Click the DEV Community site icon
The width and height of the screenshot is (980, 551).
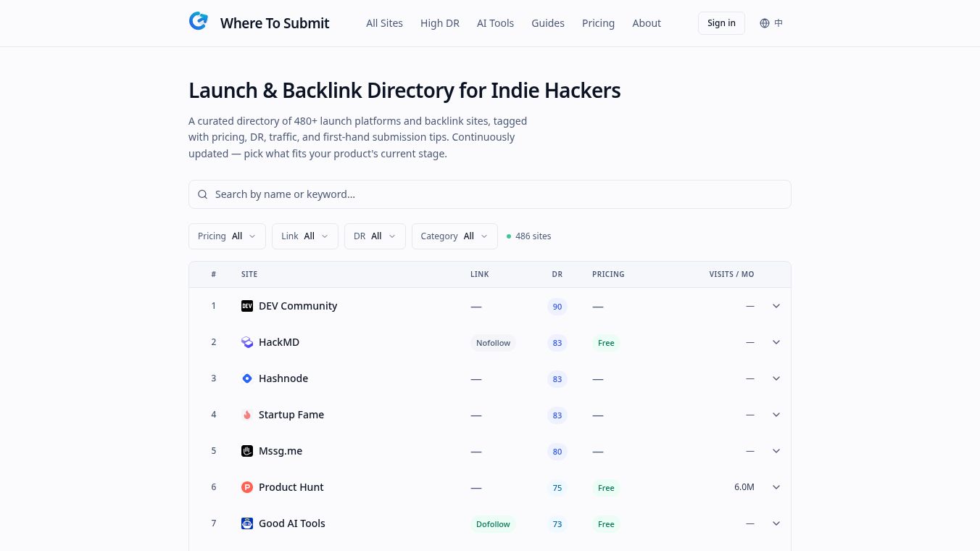tap(247, 306)
